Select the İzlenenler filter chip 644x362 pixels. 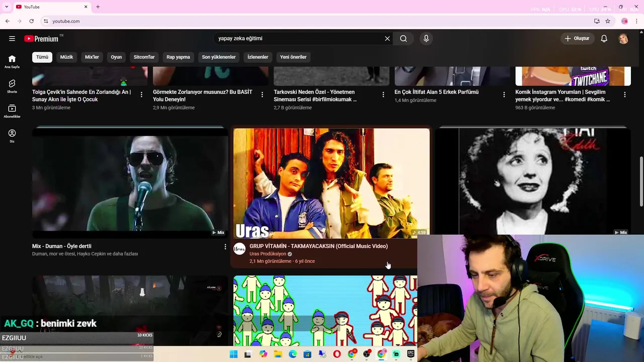click(258, 57)
